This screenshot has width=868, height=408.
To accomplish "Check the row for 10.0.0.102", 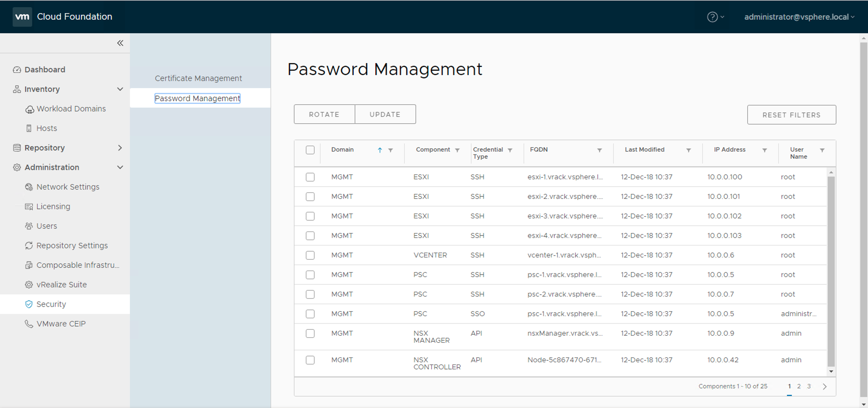I will 310,216.
